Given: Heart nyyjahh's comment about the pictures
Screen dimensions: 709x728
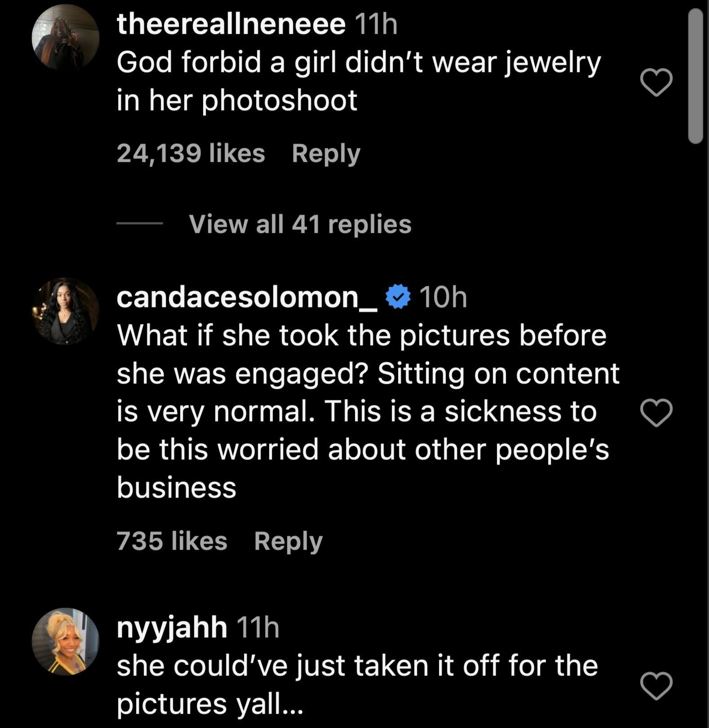Looking at the screenshot, I should pos(656,686).
